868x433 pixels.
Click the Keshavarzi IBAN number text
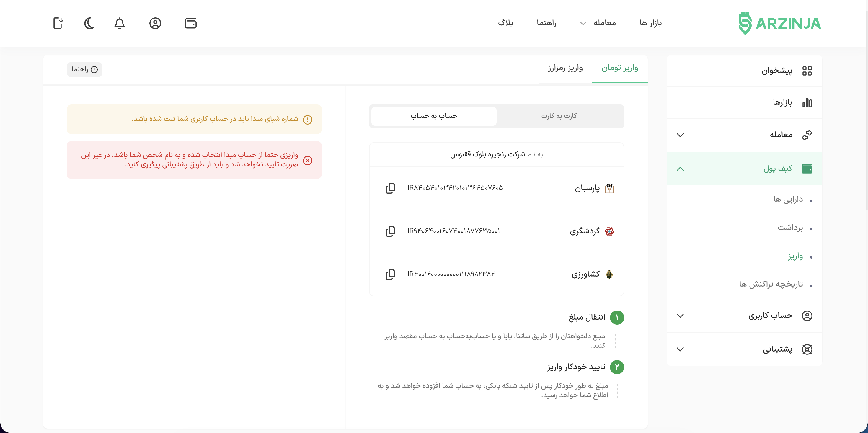451,274
